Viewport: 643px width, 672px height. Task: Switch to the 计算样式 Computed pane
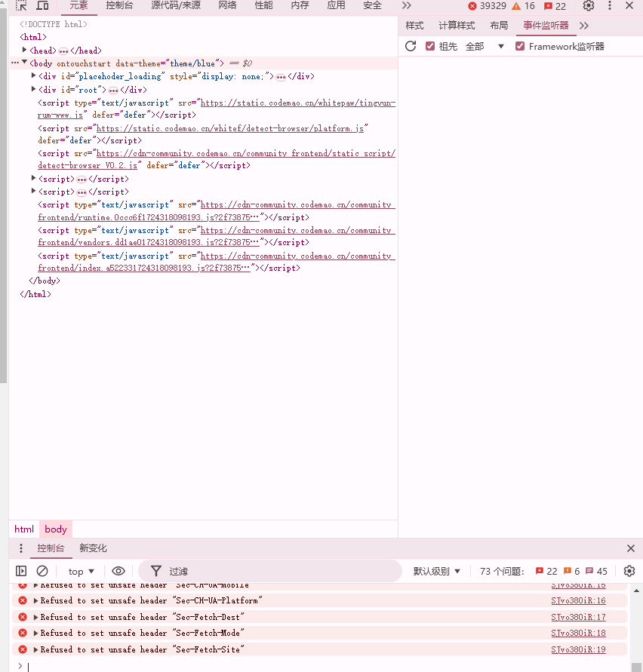click(457, 26)
